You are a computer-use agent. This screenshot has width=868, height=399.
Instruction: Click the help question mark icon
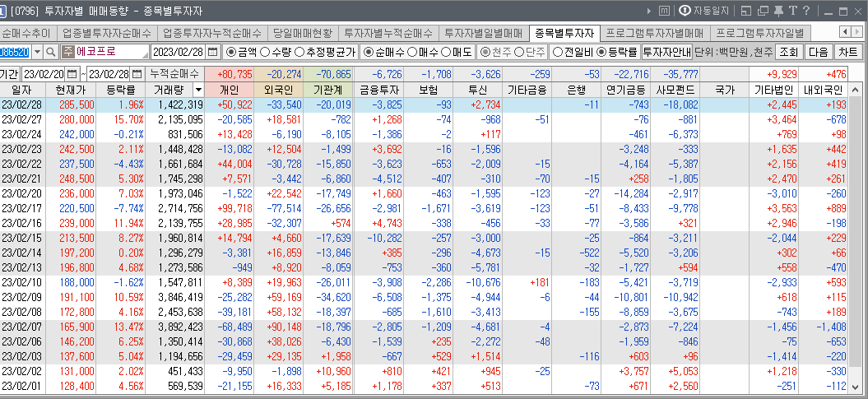(x=808, y=11)
